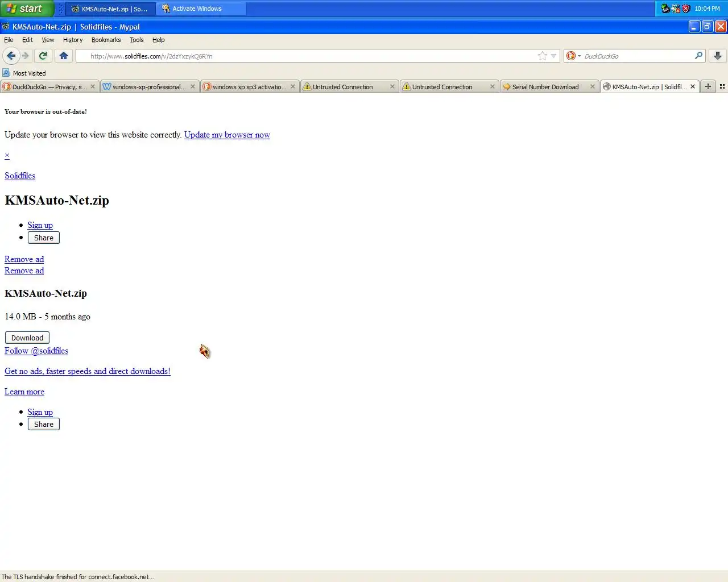Click the red shield security tray icon

point(685,9)
